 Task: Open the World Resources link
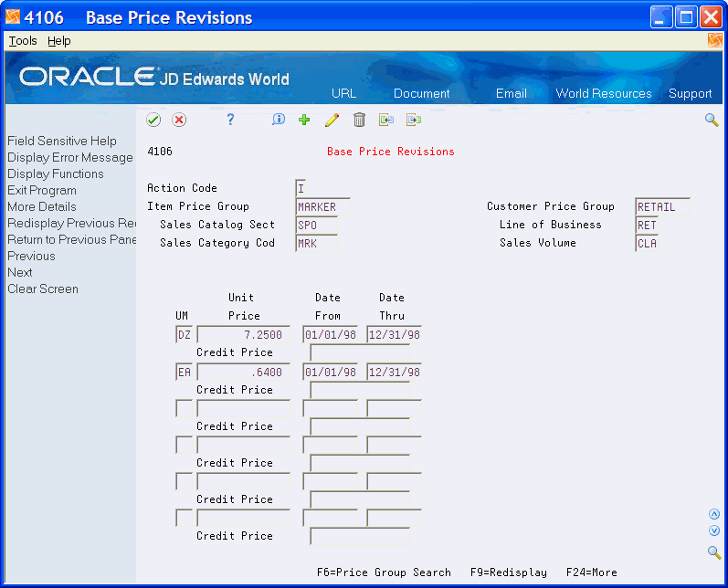click(604, 93)
